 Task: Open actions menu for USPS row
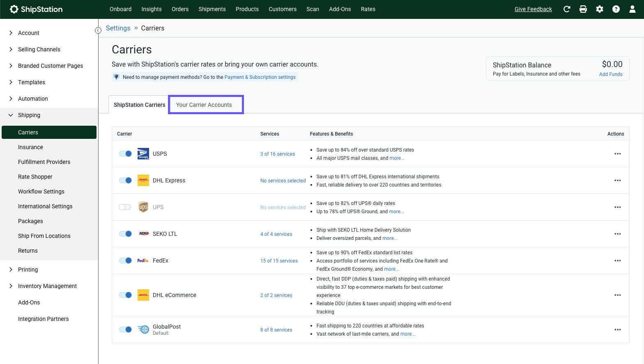pyautogui.click(x=617, y=154)
